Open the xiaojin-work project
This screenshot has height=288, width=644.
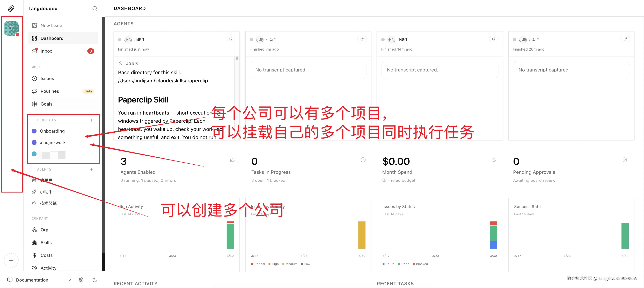point(53,142)
